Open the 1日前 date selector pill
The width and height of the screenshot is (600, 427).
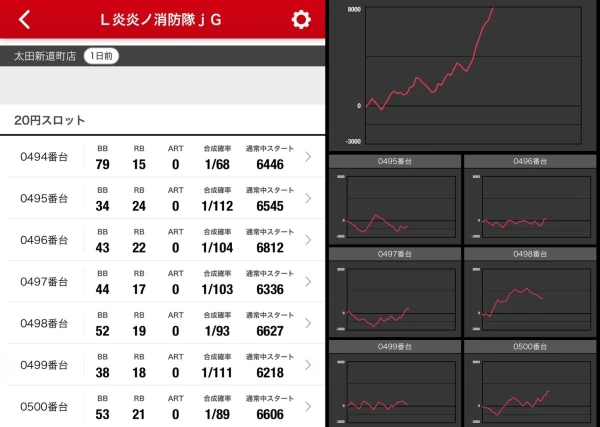pyautogui.click(x=101, y=56)
